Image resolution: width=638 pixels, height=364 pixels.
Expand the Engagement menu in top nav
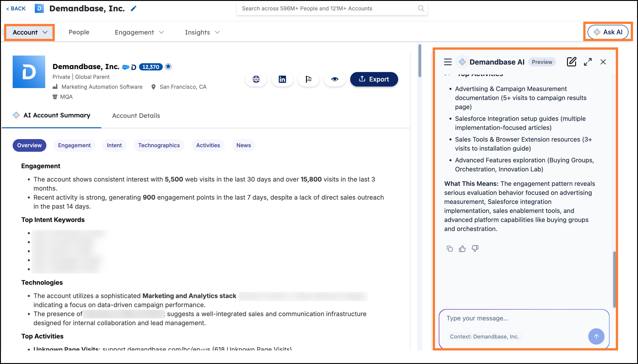pos(139,32)
